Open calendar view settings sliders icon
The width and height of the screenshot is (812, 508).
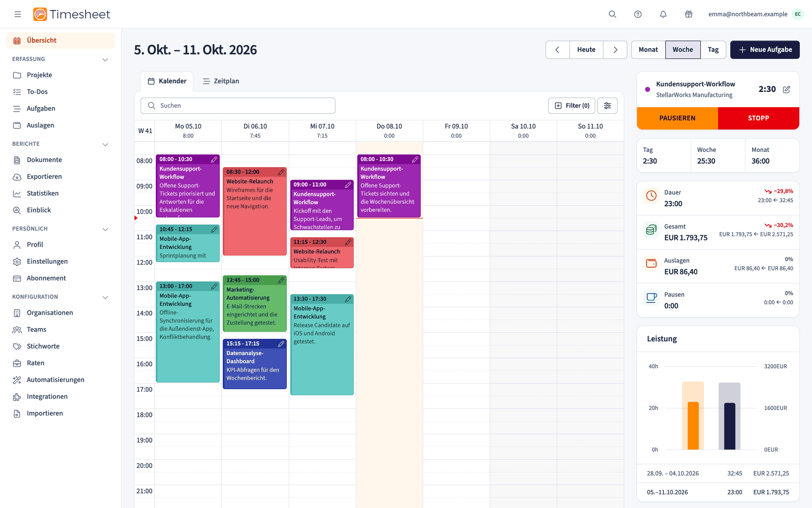pyautogui.click(x=607, y=106)
